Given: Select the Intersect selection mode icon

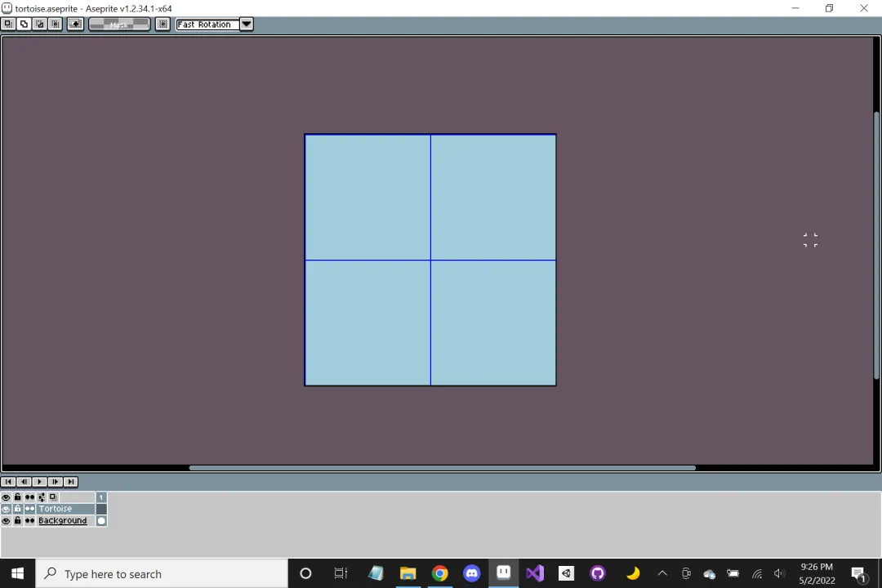Looking at the screenshot, I should point(56,24).
